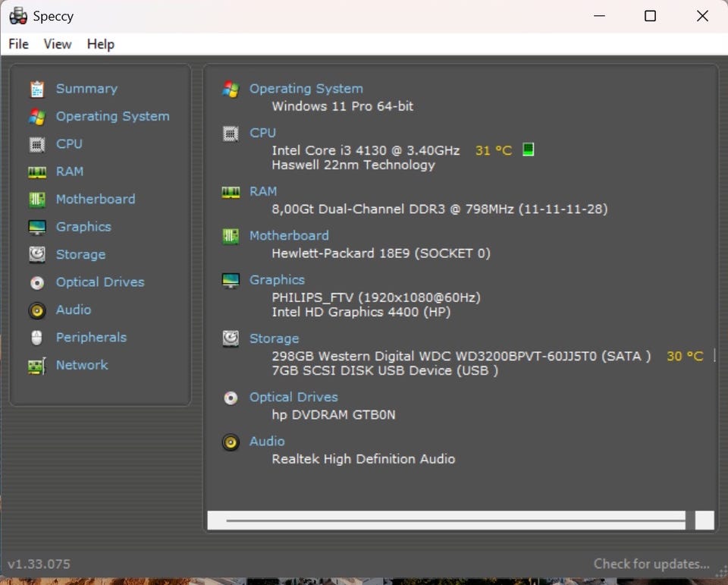
Task: Click the Windows 11 Pro 64-bit text
Action: 343,106
